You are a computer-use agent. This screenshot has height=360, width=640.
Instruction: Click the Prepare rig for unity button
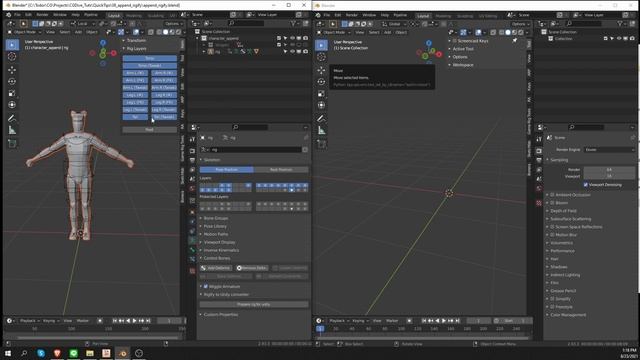253,304
